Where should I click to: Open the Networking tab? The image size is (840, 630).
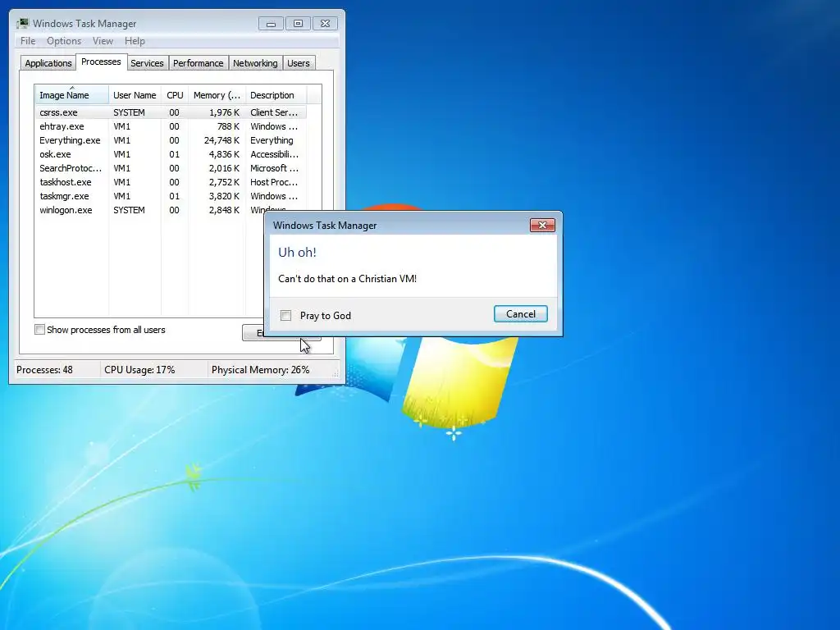[255, 63]
